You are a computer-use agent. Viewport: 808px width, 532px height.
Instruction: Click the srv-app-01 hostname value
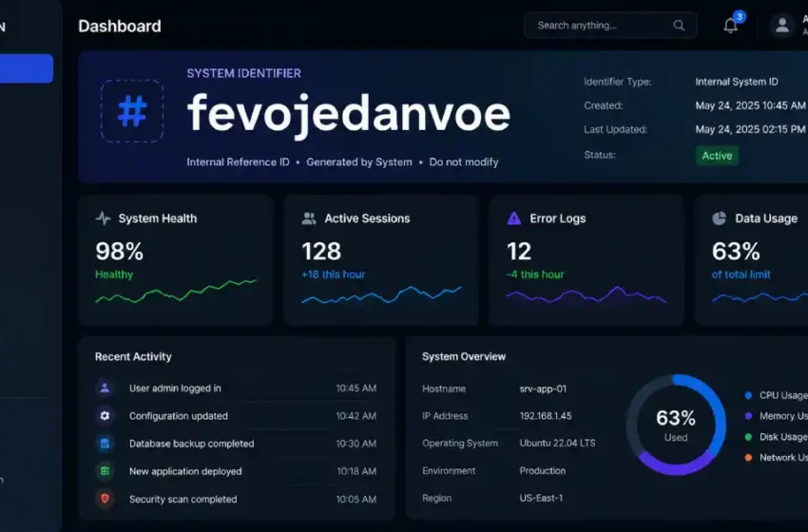point(543,389)
